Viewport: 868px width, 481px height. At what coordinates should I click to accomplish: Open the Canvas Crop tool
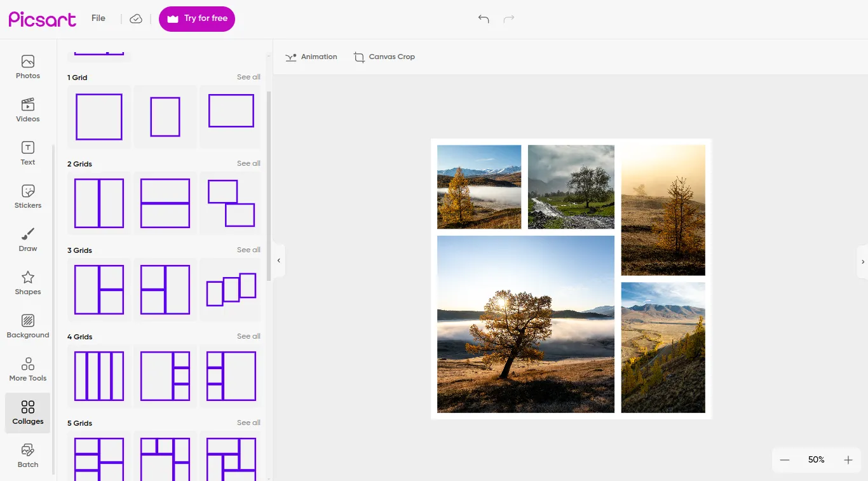click(x=384, y=57)
